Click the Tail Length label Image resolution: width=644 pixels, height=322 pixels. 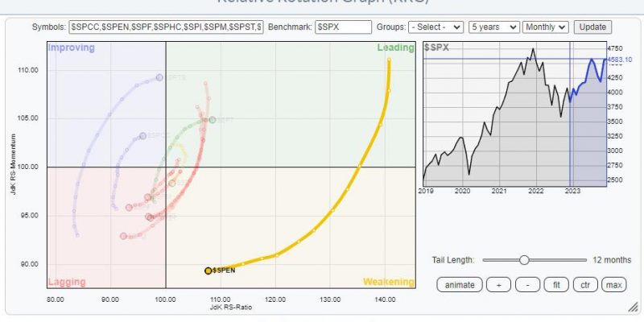(x=452, y=260)
